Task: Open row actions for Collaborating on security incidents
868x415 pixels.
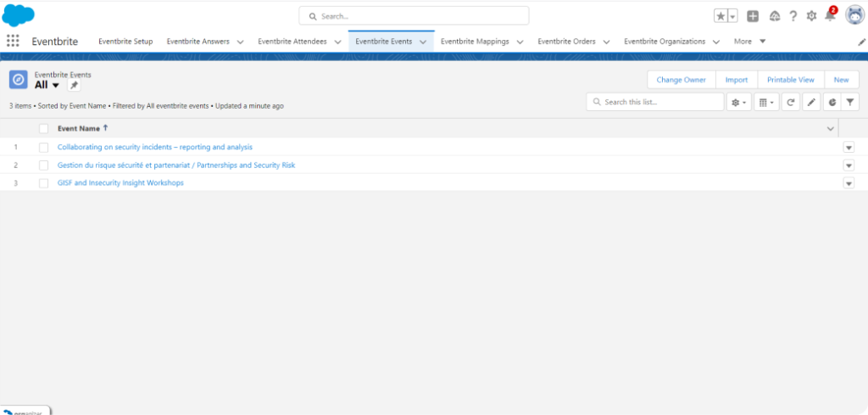Action: point(849,148)
